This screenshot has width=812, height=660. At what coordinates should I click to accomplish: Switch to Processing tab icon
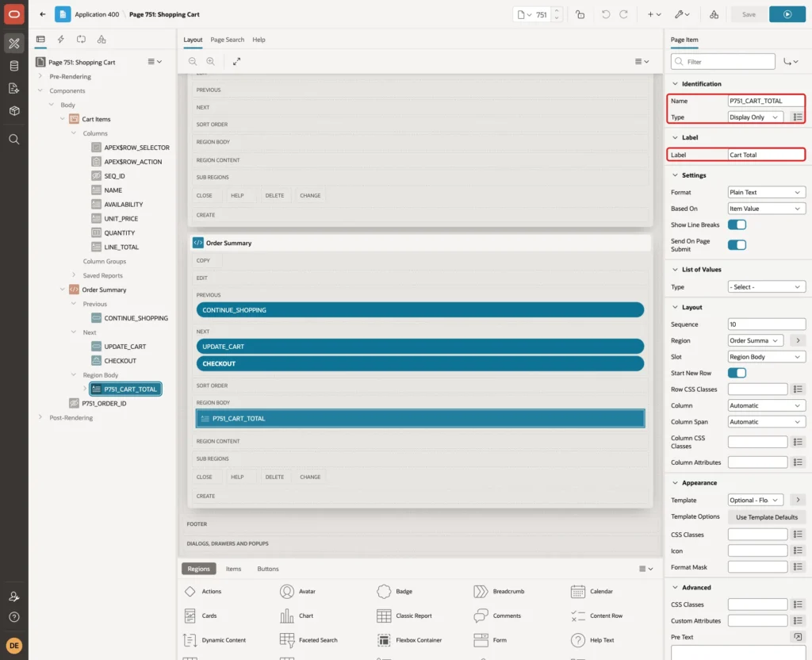[82, 40]
